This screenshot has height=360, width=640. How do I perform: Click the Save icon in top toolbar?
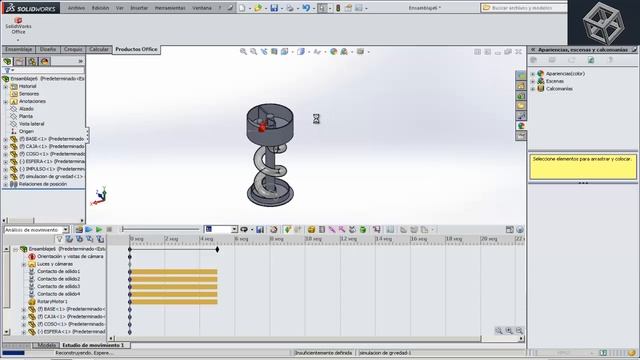tap(274, 8)
